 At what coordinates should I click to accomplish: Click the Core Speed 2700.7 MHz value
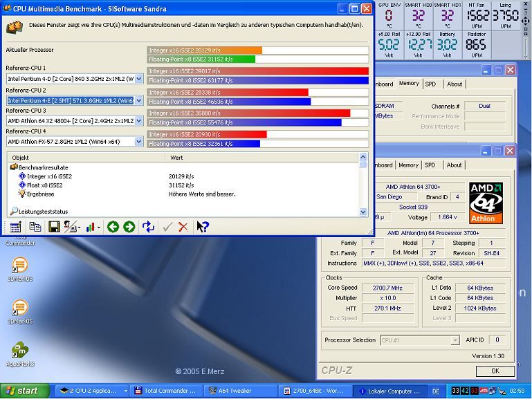tap(388, 288)
